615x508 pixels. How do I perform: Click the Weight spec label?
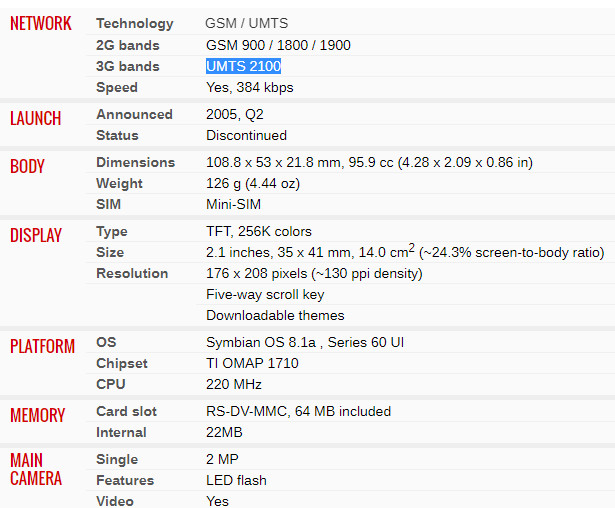(x=119, y=183)
